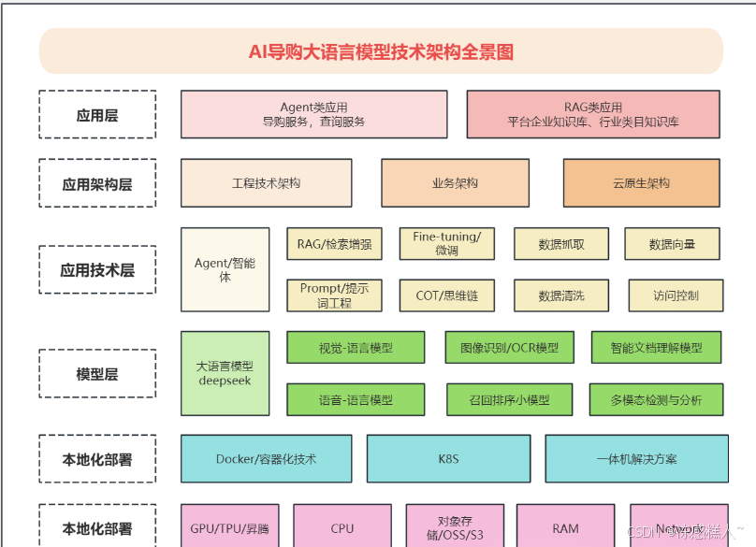Click the 工程技术架构 box

[269, 182]
